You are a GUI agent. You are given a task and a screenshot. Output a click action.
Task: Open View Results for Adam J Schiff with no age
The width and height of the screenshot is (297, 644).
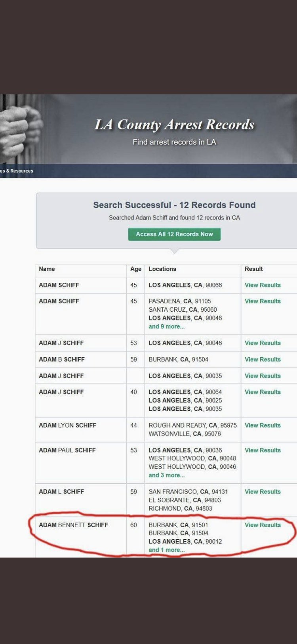263,376
